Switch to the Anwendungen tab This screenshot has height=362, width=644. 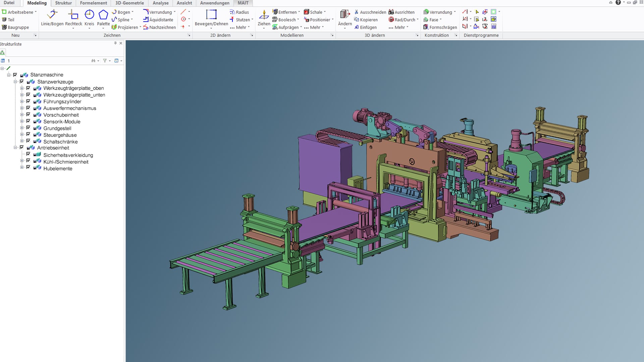point(215,3)
